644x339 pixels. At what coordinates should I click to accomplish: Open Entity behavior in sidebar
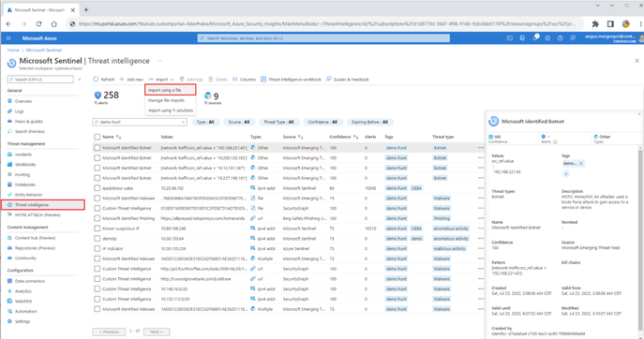28,195
